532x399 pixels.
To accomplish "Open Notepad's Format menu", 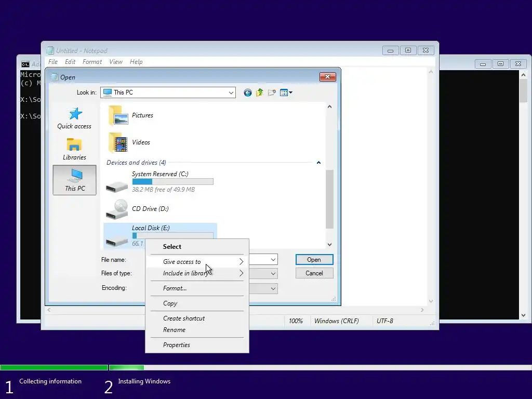I will (92, 62).
